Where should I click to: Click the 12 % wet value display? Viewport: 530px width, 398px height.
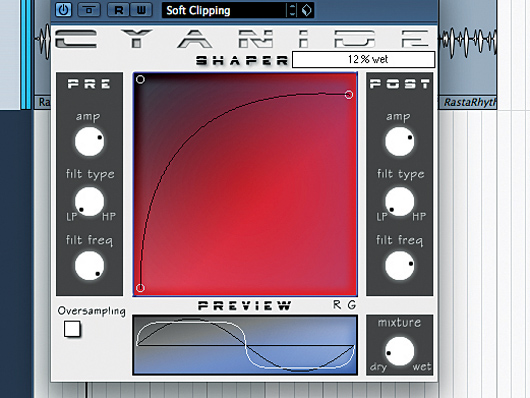363,60
